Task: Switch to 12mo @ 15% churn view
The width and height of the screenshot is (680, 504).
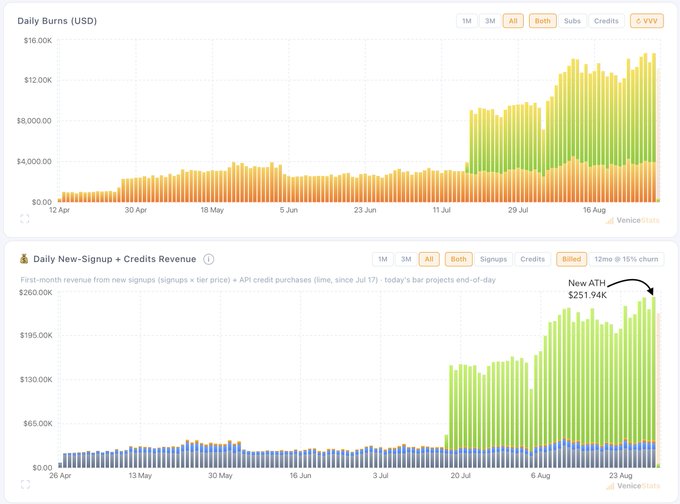Action: tap(626, 259)
